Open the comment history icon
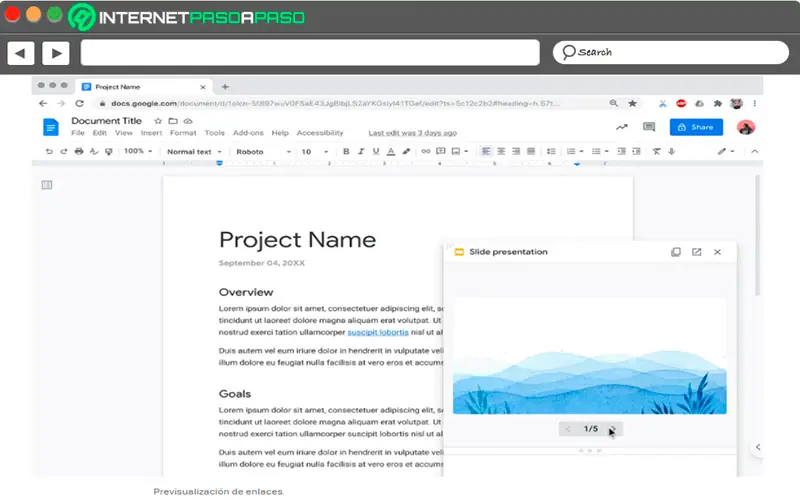The image size is (800, 500). (648, 127)
